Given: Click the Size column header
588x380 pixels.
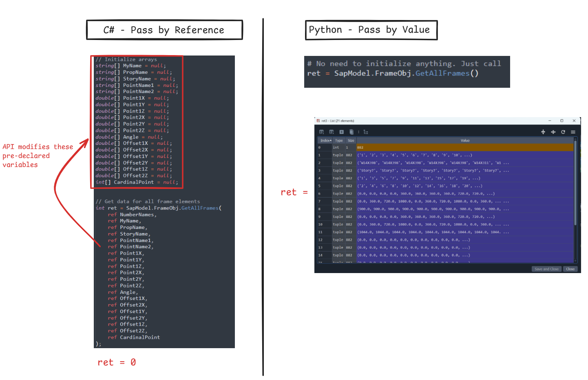Looking at the screenshot, I should [x=351, y=140].
